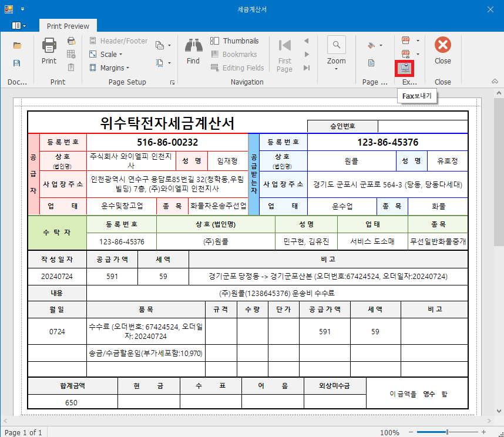Open the Page Setup dialog launcher
504x437 pixels.
click(x=172, y=83)
